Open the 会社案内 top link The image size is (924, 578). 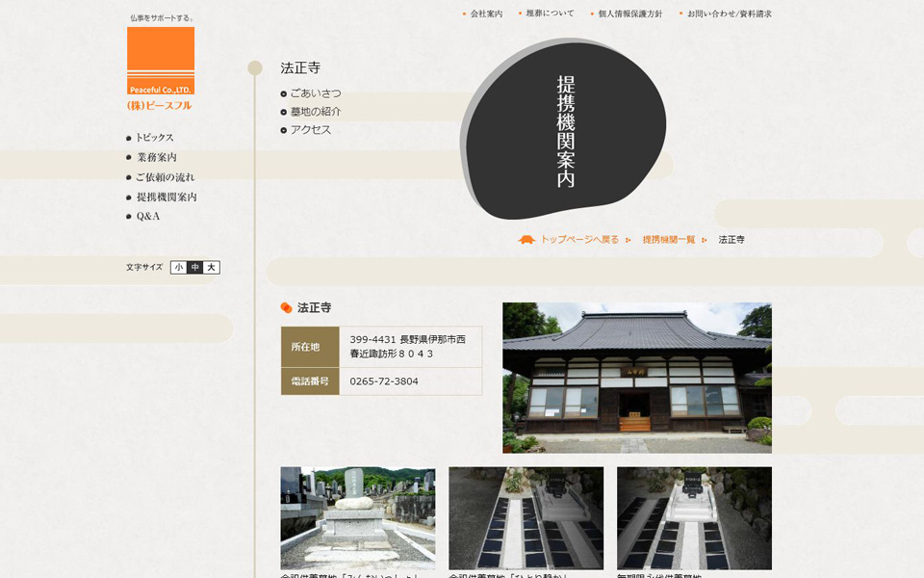[x=485, y=13]
